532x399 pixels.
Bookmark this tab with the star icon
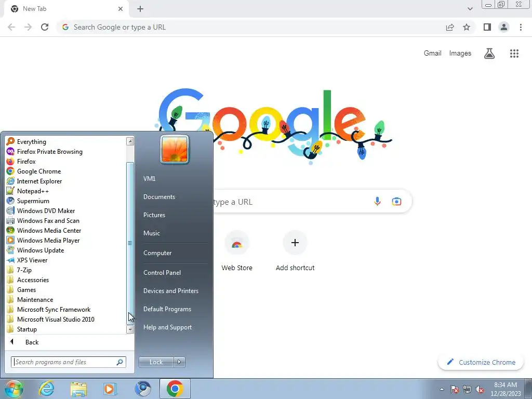[467, 27]
